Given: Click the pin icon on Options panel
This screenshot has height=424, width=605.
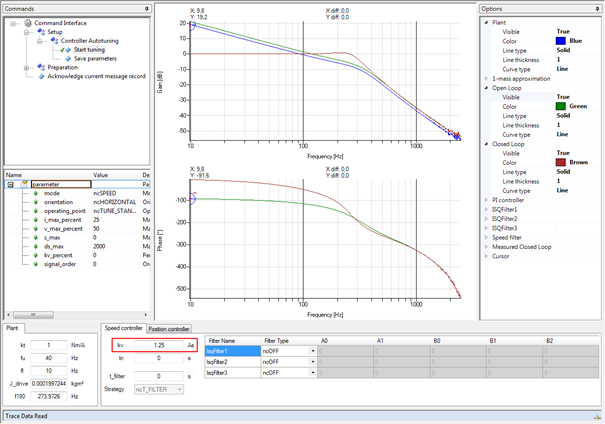Looking at the screenshot, I should [598, 8].
